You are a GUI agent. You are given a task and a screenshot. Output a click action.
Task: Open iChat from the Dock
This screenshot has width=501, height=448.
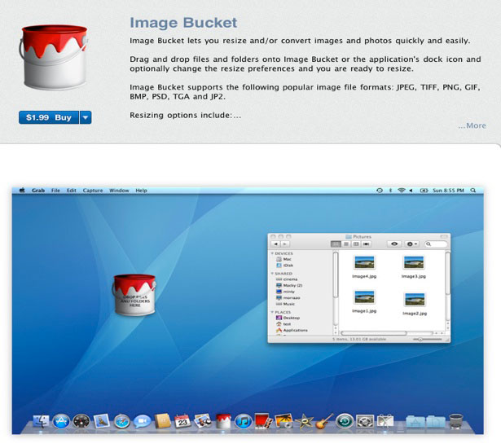142,421
